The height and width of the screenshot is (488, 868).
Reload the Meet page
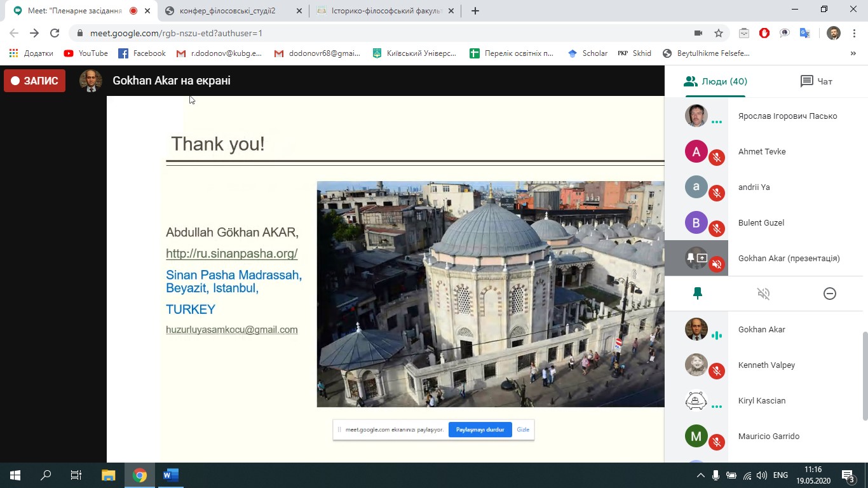coord(55,33)
